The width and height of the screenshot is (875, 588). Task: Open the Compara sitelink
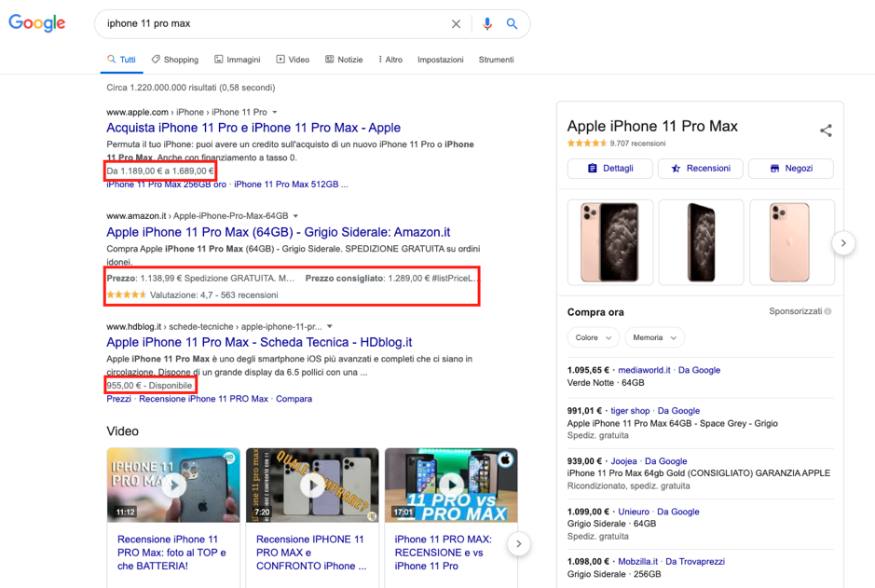[294, 399]
